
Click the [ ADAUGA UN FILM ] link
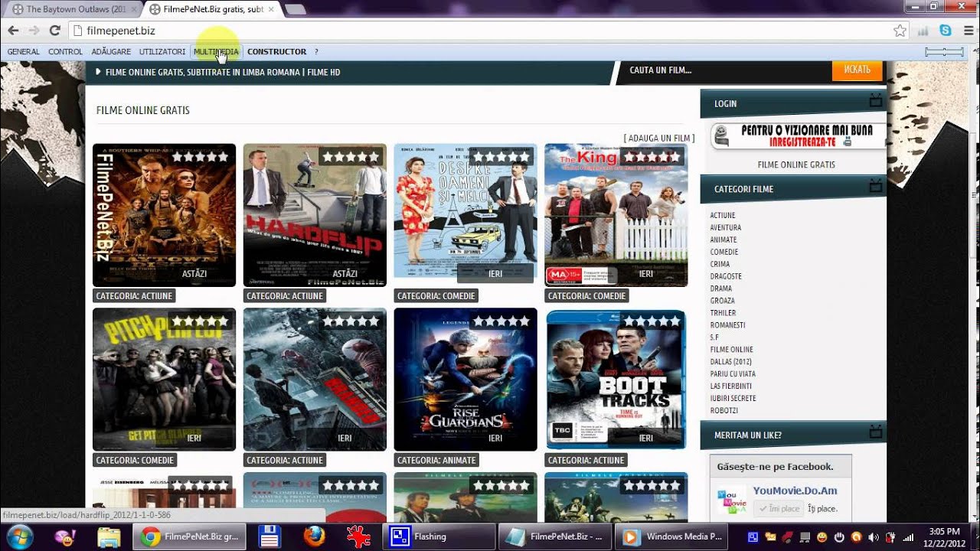click(x=659, y=139)
